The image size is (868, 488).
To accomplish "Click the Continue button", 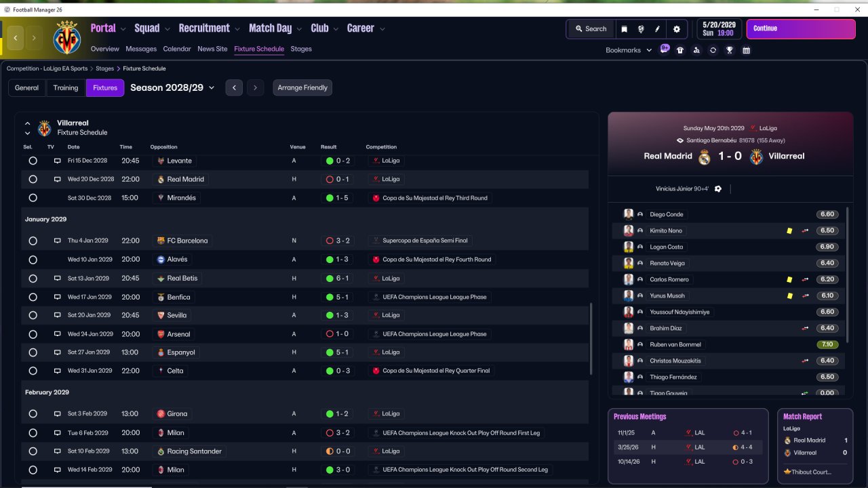I will [x=801, y=29].
